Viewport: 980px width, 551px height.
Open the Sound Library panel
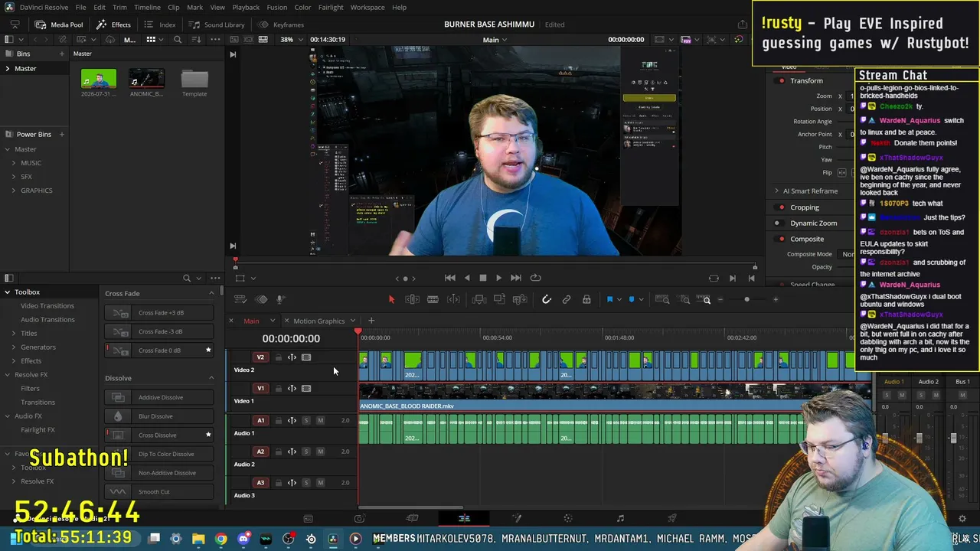pyautogui.click(x=217, y=24)
